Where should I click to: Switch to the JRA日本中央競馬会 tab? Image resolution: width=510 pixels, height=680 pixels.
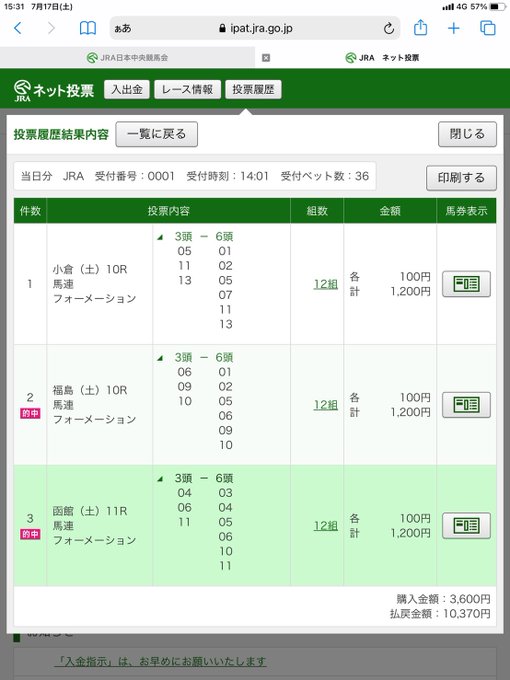pos(128,58)
